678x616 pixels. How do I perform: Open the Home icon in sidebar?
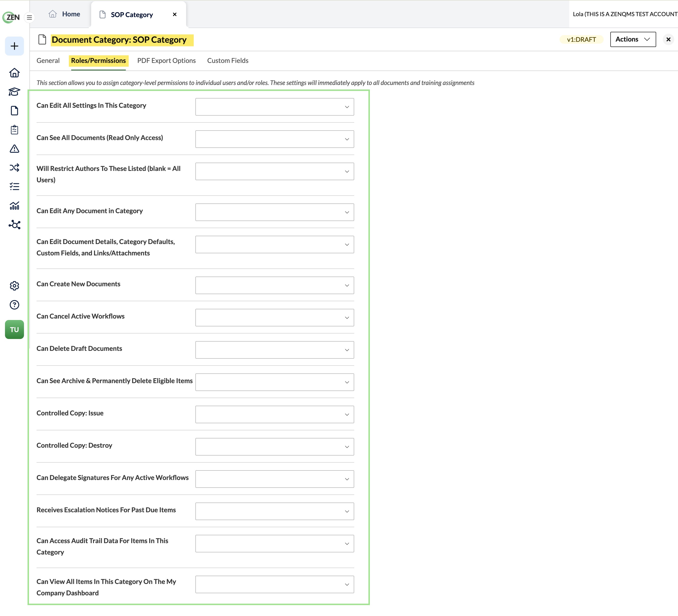14,73
